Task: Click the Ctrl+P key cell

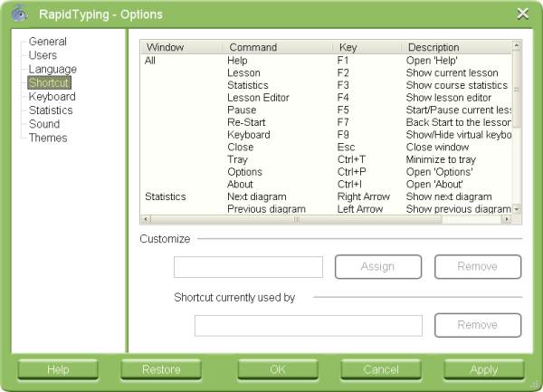Action: coord(351,172)
